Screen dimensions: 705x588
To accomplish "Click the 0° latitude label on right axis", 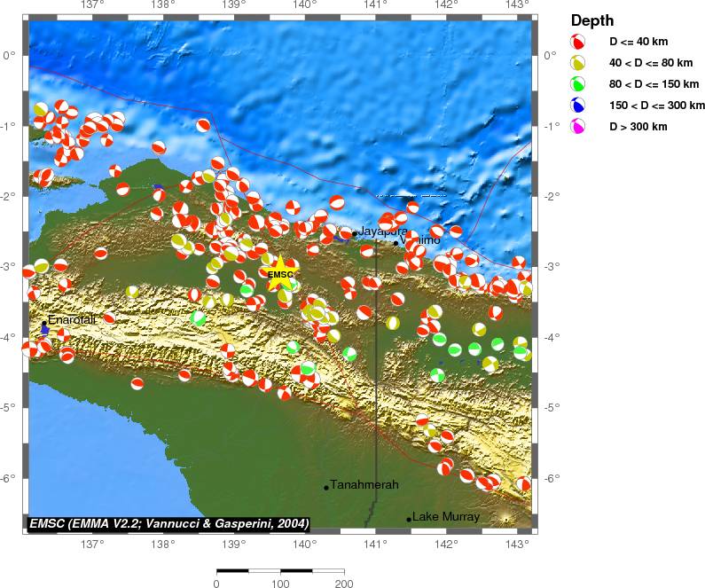I will point(552,55).
